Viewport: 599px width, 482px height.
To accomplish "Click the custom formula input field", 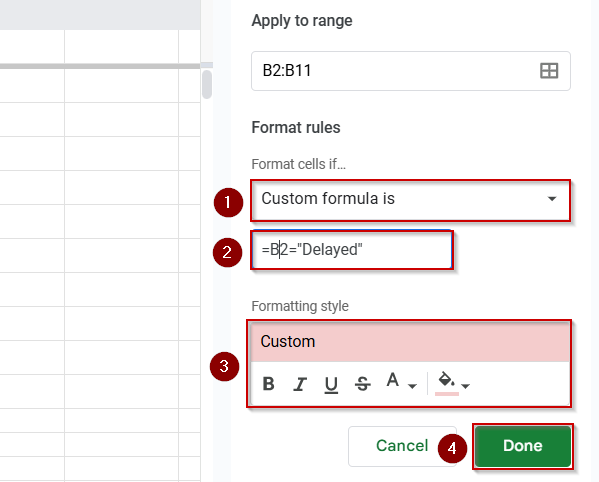I will pos(352,250).
